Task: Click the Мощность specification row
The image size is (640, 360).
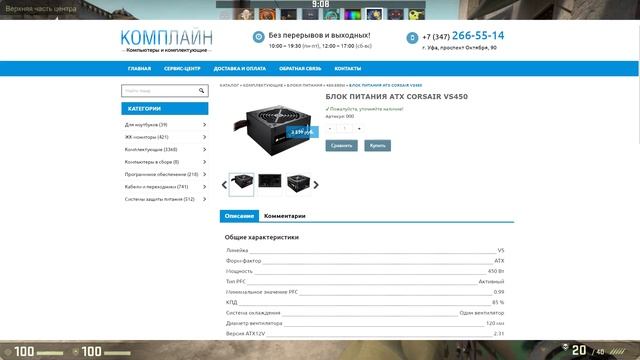Action: 365,271
